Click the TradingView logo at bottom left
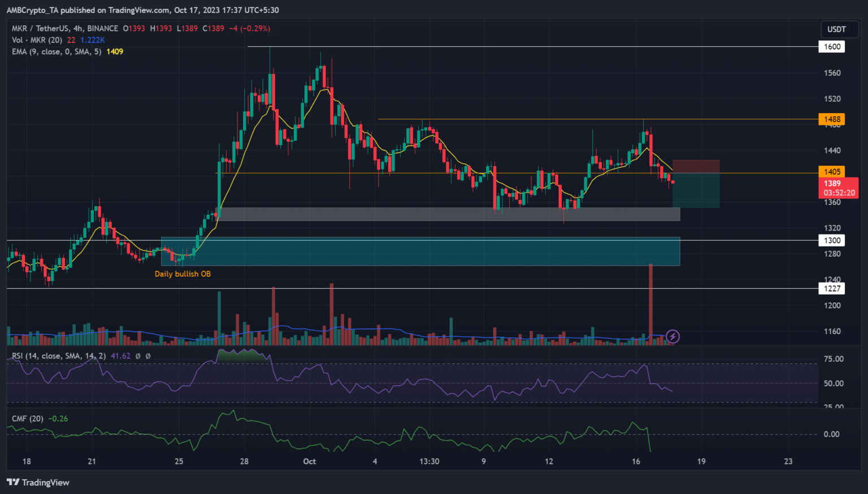This screenshot has width=868, height=494. (x=38, y=482)
